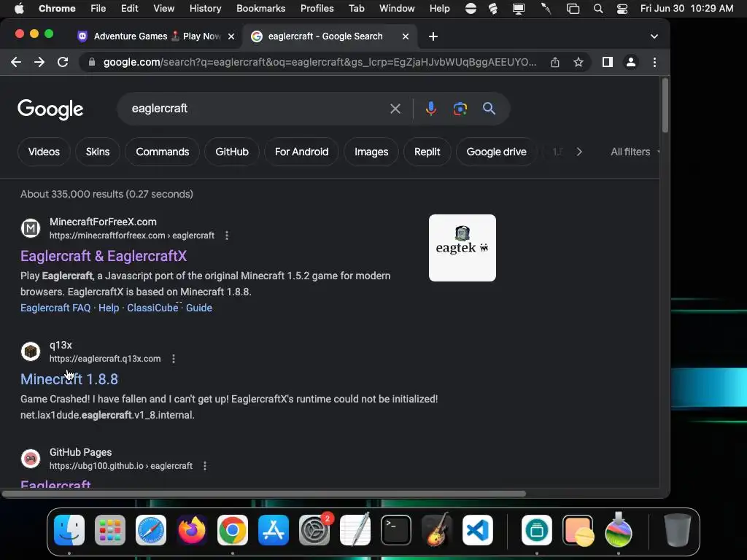This screenshot has width=747, height=560.
Task: Open App Store from the Dock
Action: pos(274,530)
